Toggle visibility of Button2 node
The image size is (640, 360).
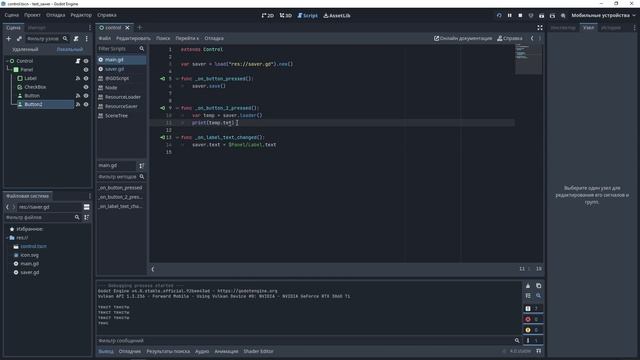[86, 104]
